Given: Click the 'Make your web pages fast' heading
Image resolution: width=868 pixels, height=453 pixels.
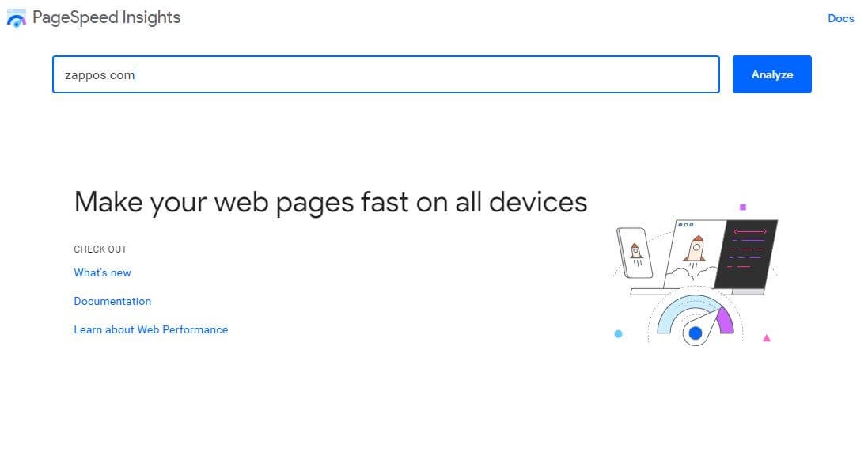Looking at the screenshot, I should point(331,202).
